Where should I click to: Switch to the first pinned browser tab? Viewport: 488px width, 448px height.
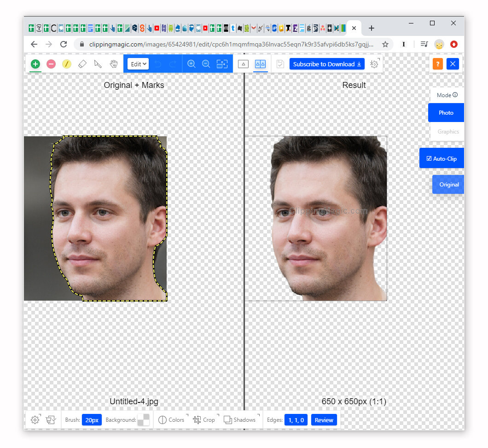point(31,29)
